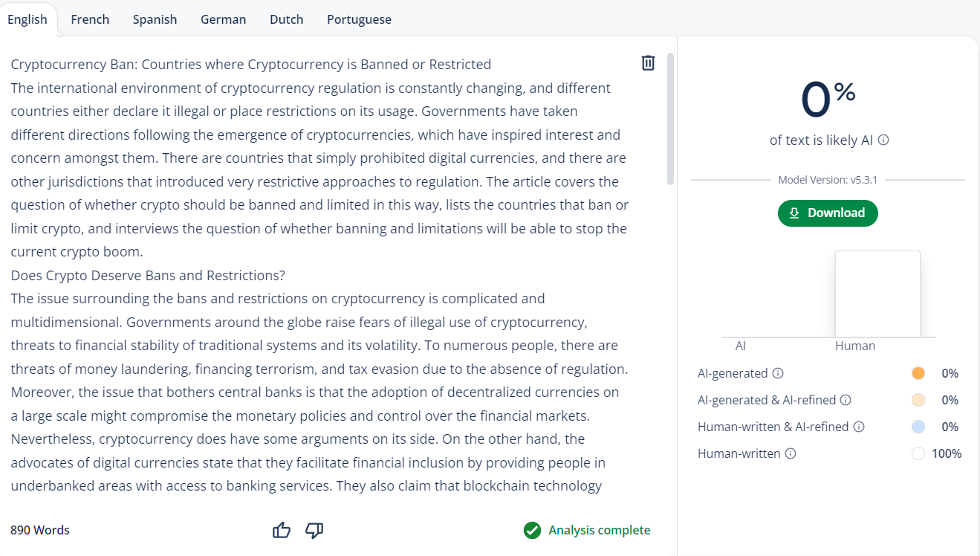Image resolution: width=980 pixels, height=556 pixels.
Task: Show info for Human-written & AI-refined
Action: [x=859, y=427]
